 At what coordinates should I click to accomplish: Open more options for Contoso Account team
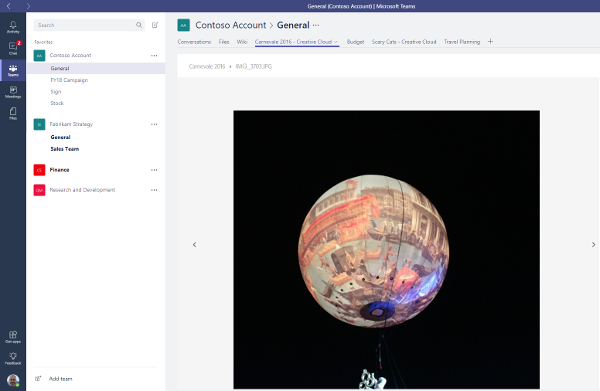(154, 55)
